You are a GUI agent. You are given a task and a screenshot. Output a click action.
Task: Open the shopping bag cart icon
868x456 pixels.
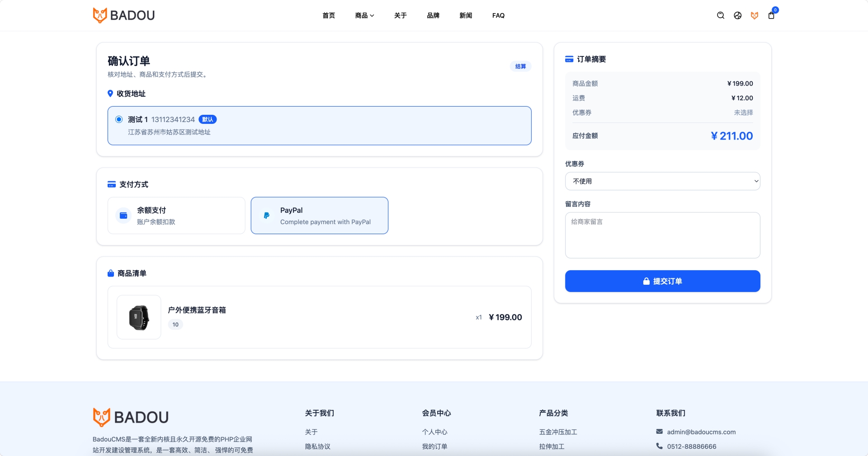tap(771, 15)
